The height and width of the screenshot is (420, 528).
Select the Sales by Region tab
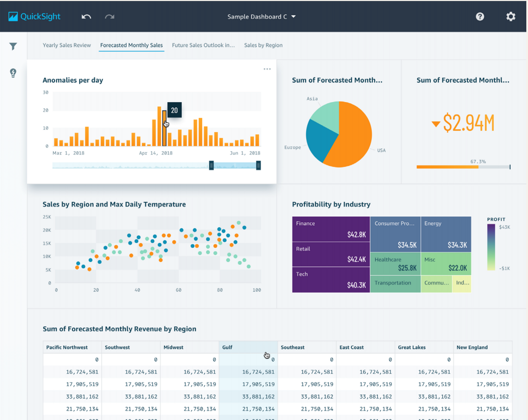[263, 45]
